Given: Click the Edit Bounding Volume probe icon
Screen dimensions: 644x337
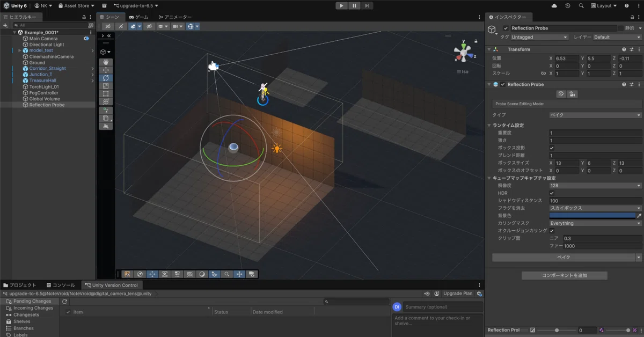Looking at the screenshot, I should pos(561,94).
